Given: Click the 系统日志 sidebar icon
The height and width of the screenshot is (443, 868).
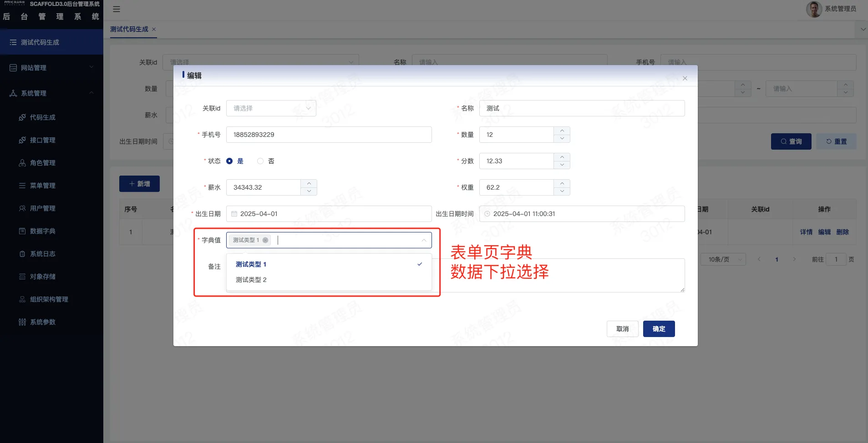Looking at the screenshot, I should (x=22, y=254).
